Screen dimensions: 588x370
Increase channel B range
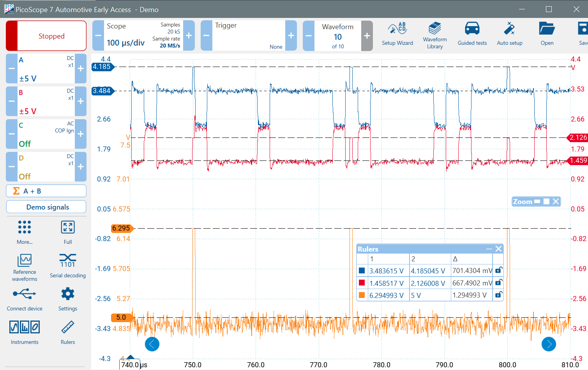[81, 101]
